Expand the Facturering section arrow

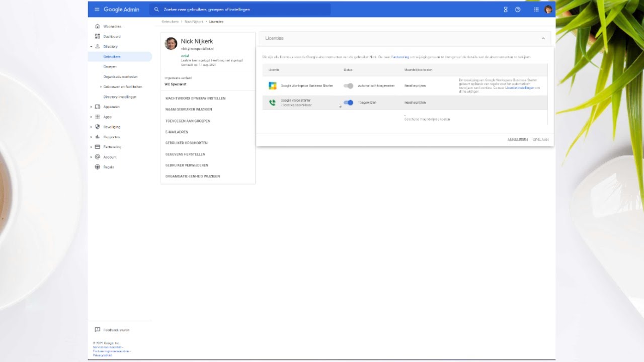91,147
